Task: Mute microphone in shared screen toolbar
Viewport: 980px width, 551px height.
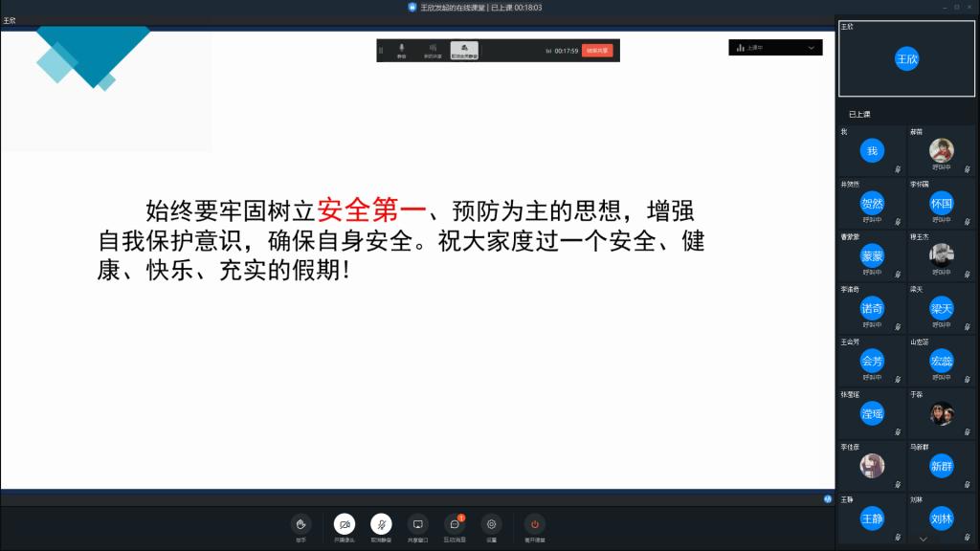Action: 401,51
